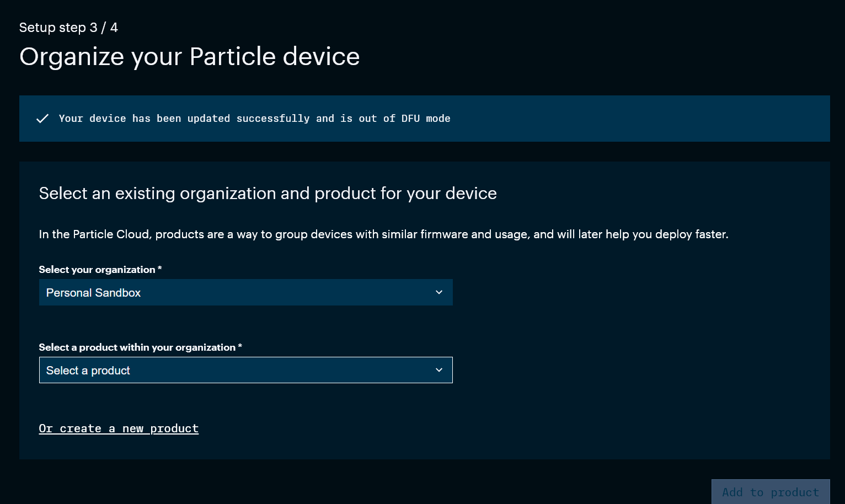Viewport: 845px width, 504px height.
Task: Click the device updated successfully message text
Action: [x=254, y=119]
